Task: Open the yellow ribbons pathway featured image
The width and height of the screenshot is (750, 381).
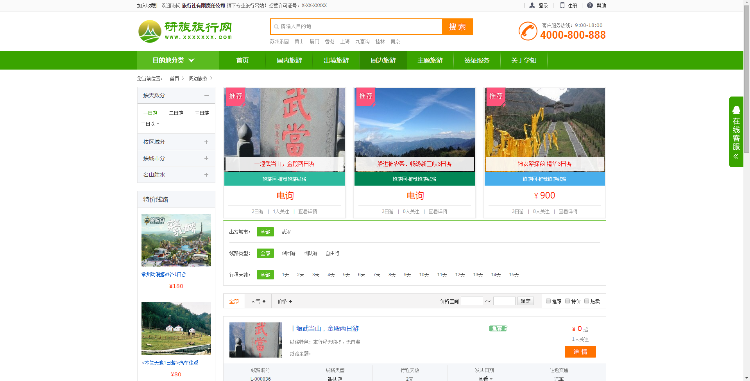Action: (x=545, y=130)
